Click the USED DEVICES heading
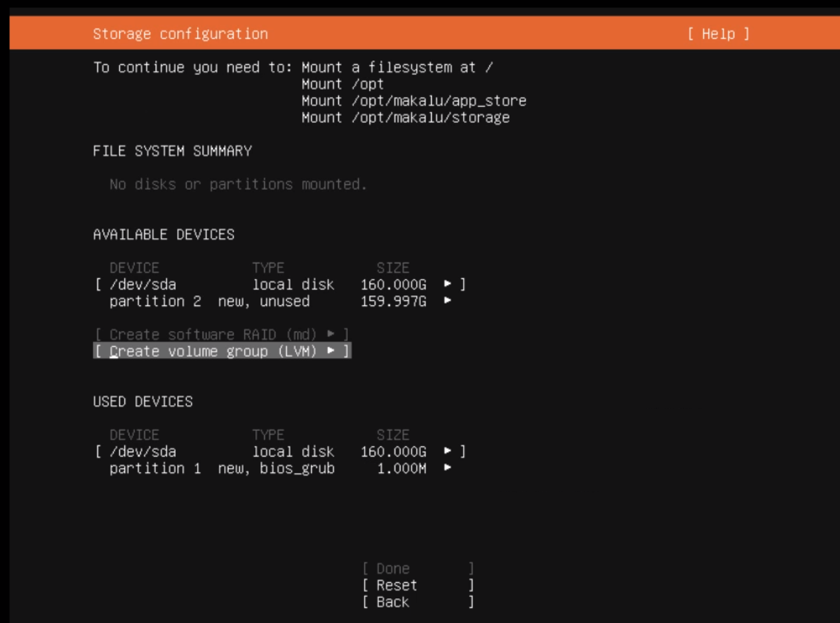 [x=142, y=401]
